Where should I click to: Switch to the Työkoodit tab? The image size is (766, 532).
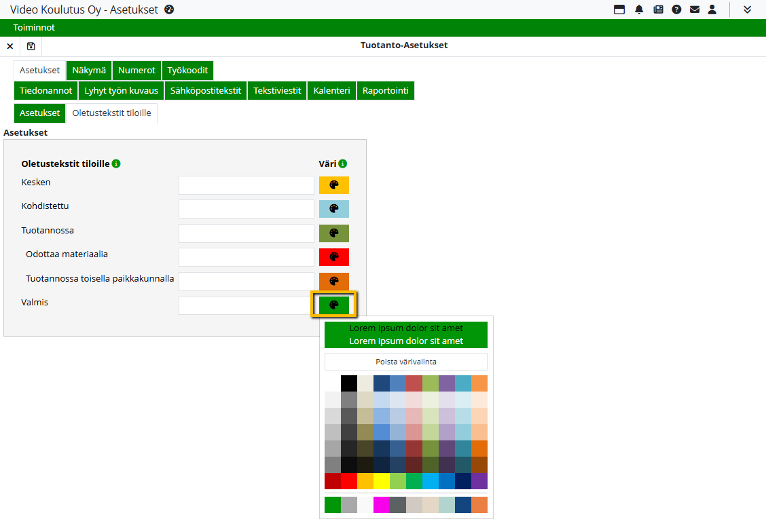[x=187, y=70]
